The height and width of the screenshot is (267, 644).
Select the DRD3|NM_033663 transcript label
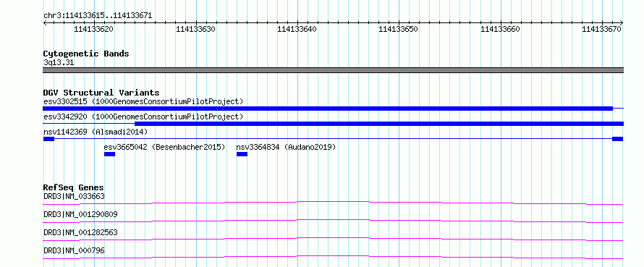click(74, 196)
